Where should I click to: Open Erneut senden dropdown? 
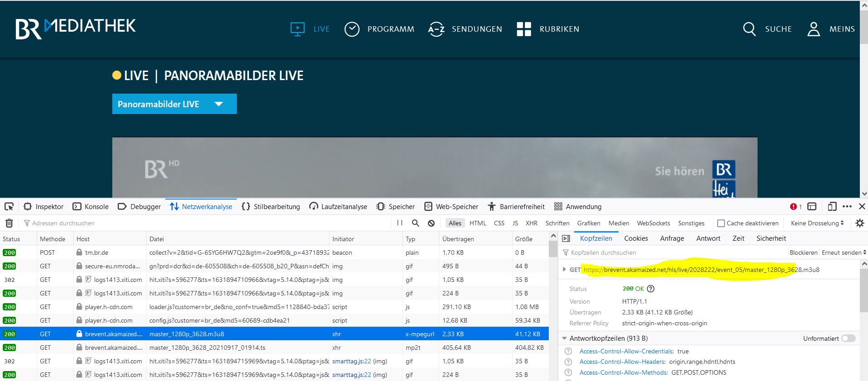tap(844, 252)
